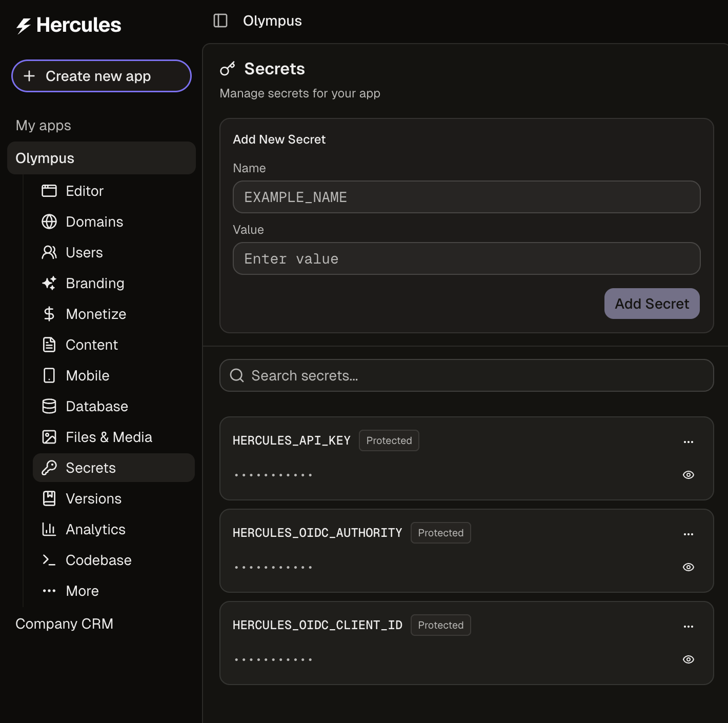728x723 pixels.
Task: Click the Protected badge on HERCULES_OIDC_AUTHORITY
Action: 441,533
